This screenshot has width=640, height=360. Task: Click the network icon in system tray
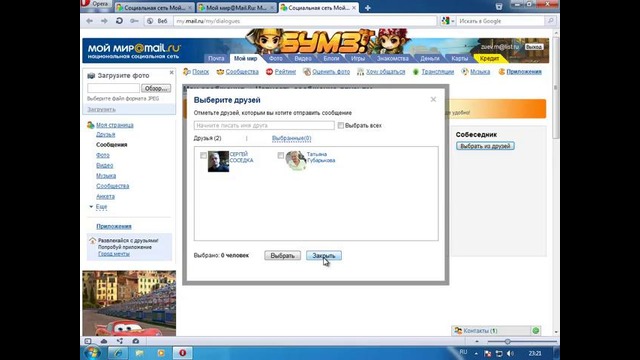pos(499,353)
